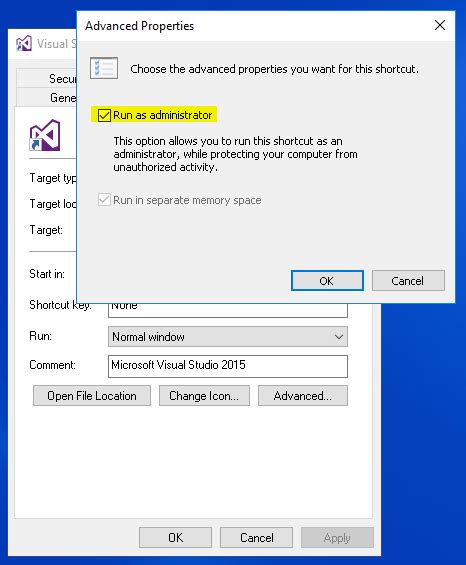
Task: Click the 'Run:' label
Action: tap(40, 336)
